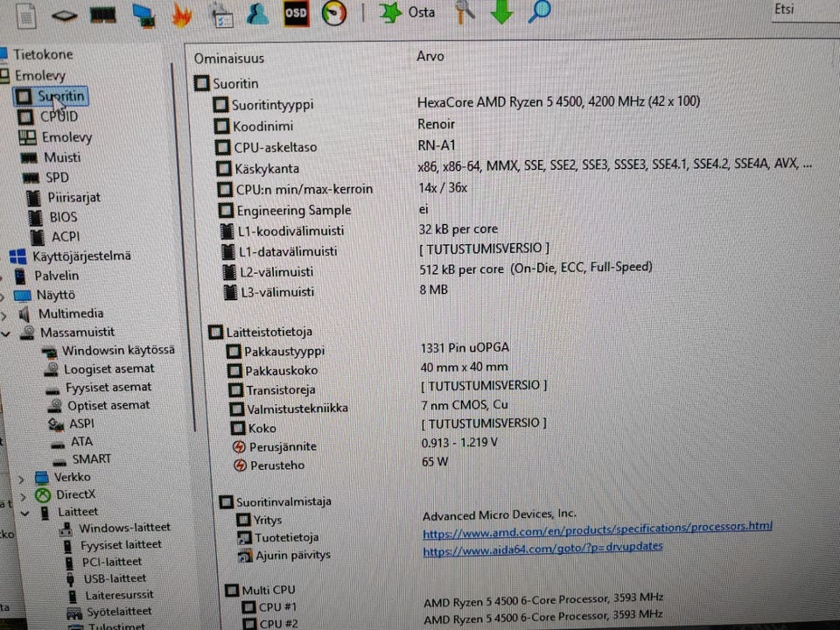Expand the Multimedia category arrow
This screenshot has height=630, width=840.
click(x=3, y=316)
